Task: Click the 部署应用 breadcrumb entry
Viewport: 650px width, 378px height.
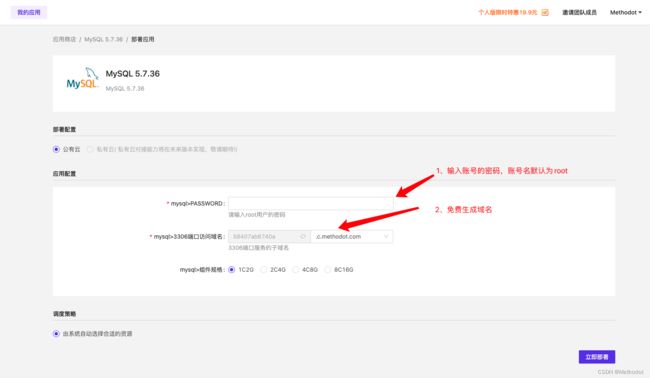Action: coord(143,39)
